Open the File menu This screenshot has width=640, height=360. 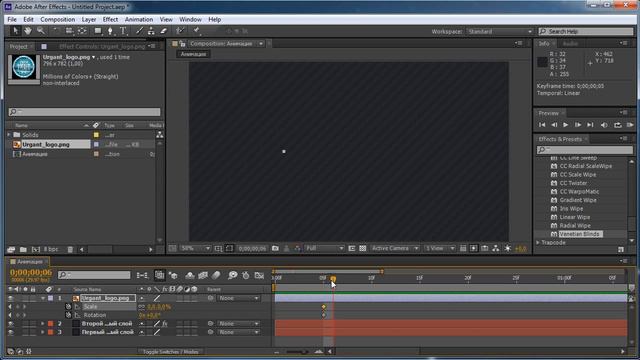coord(12,19)
